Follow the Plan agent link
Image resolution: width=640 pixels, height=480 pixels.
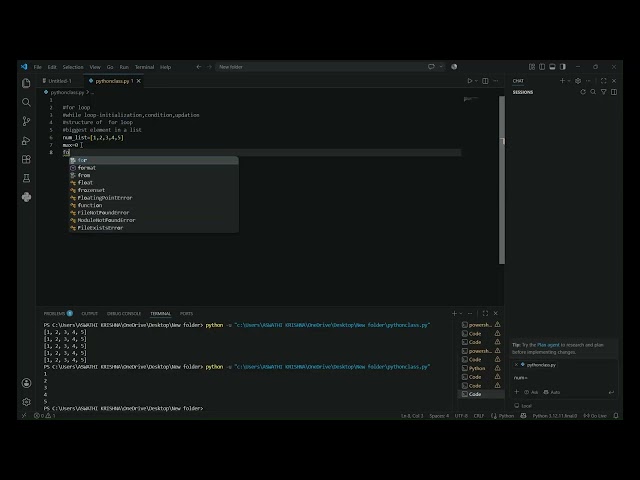coord(548,345)
